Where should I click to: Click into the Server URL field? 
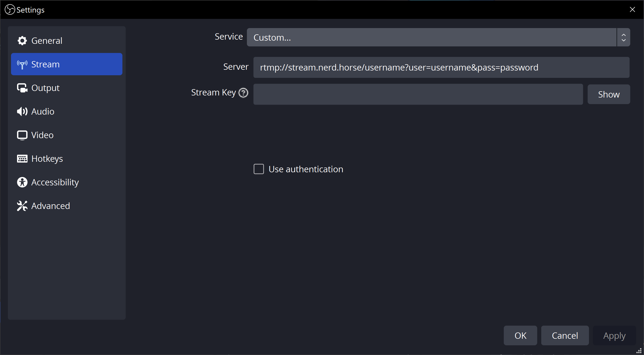point(441,68)
